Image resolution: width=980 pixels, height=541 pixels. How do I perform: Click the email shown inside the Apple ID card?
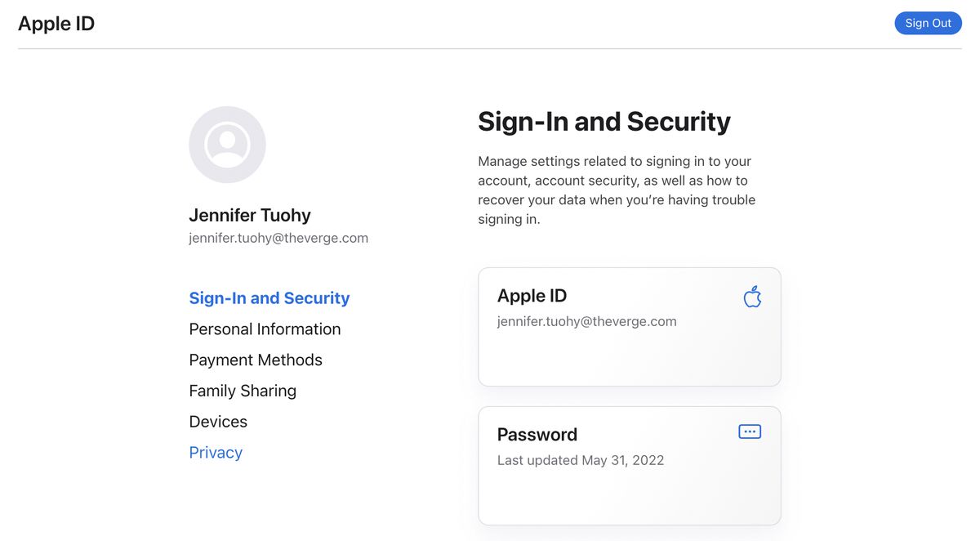click(x=586, y=321)
